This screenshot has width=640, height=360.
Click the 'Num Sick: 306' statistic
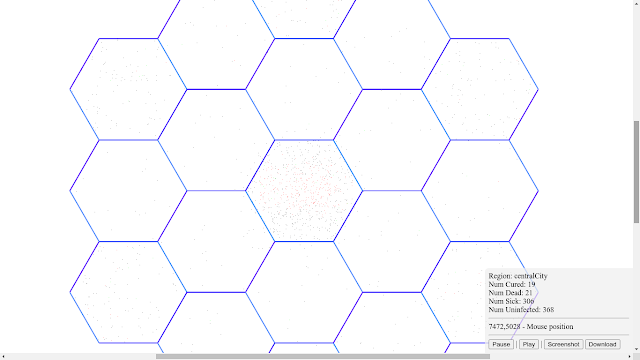511,301
